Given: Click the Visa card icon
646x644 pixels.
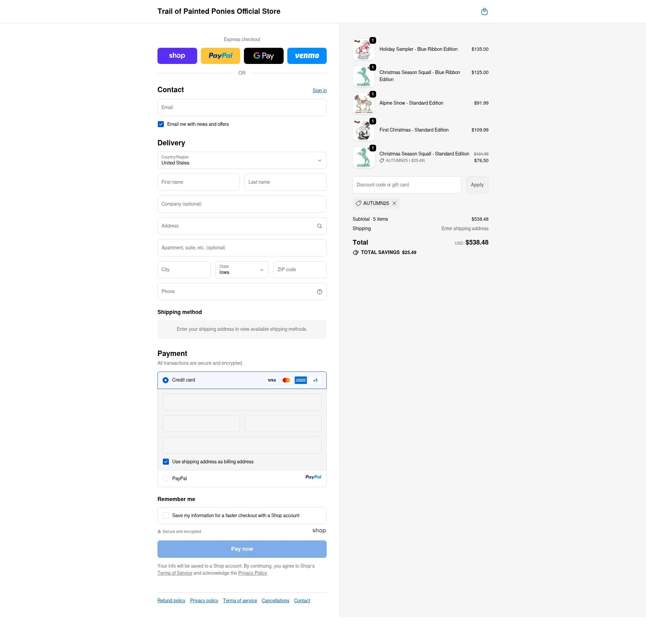Looking at the screenshot, I should tap(272, 380).
